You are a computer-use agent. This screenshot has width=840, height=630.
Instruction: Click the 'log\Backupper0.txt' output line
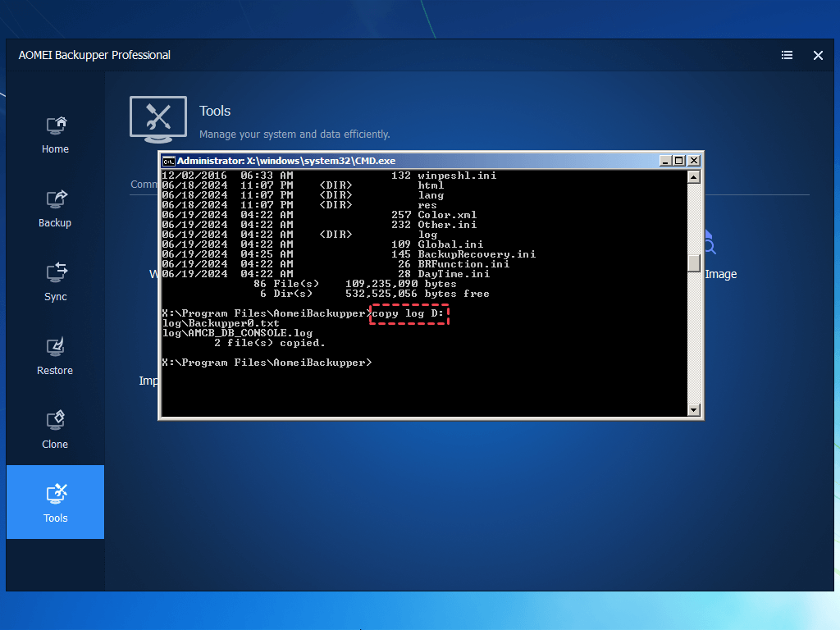221,323
